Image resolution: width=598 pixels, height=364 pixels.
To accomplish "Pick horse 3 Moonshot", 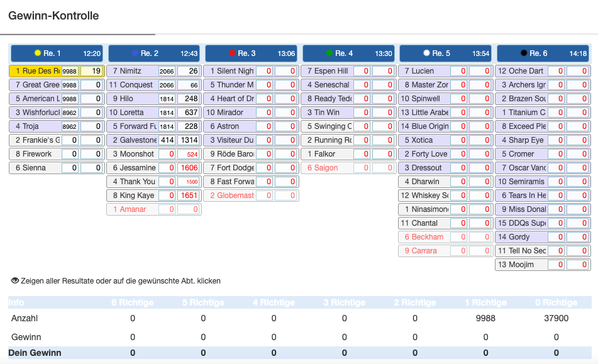I will click(x=154, y=154).
